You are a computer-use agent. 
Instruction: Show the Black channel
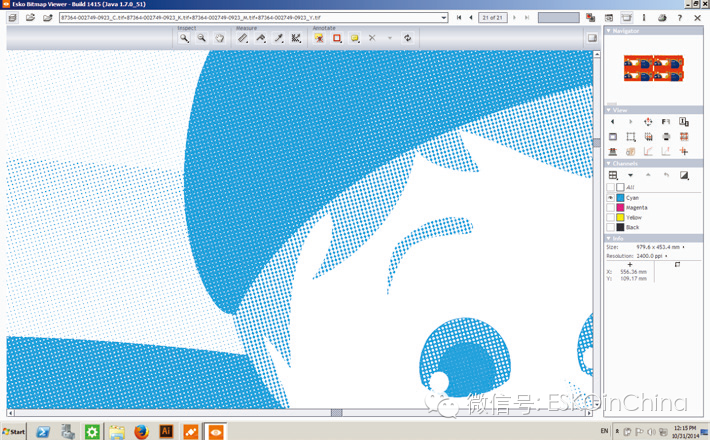(x=610, y=227)
